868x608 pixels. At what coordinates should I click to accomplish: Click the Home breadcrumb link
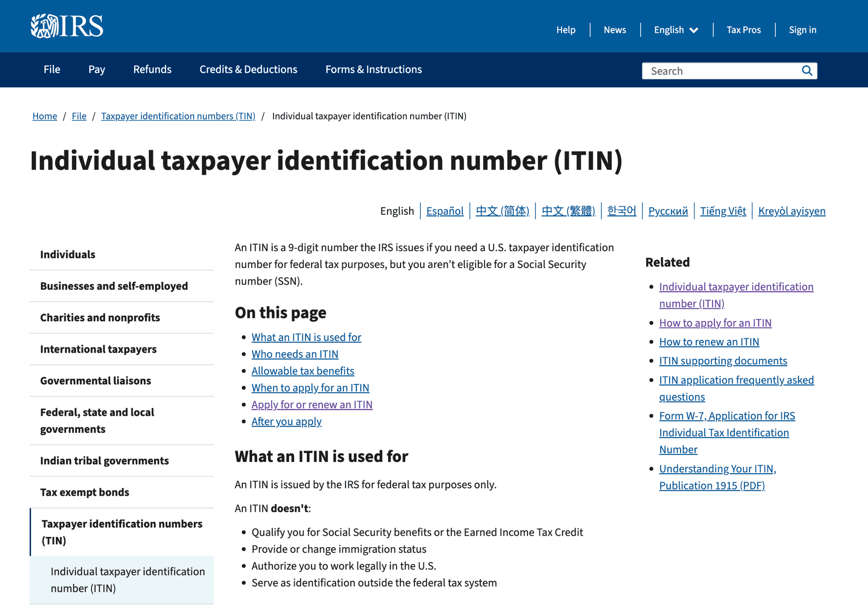[45, 116]
